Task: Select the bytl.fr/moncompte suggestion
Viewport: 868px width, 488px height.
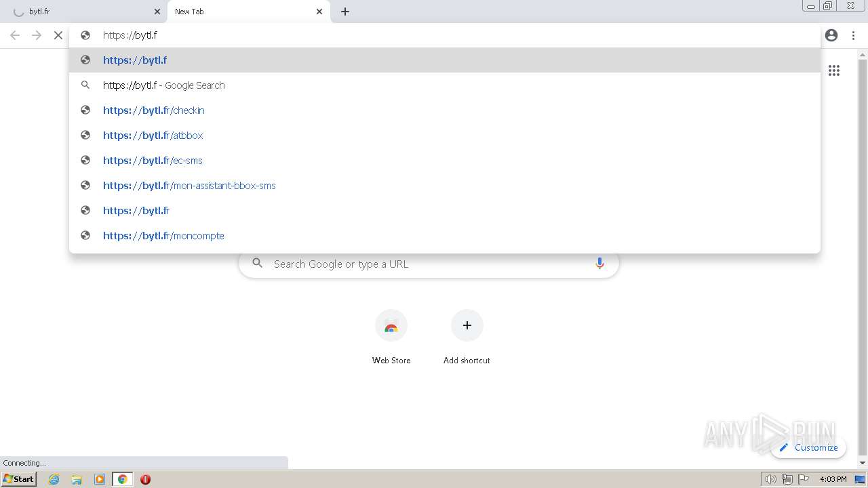Action: (x=445, y=235)
